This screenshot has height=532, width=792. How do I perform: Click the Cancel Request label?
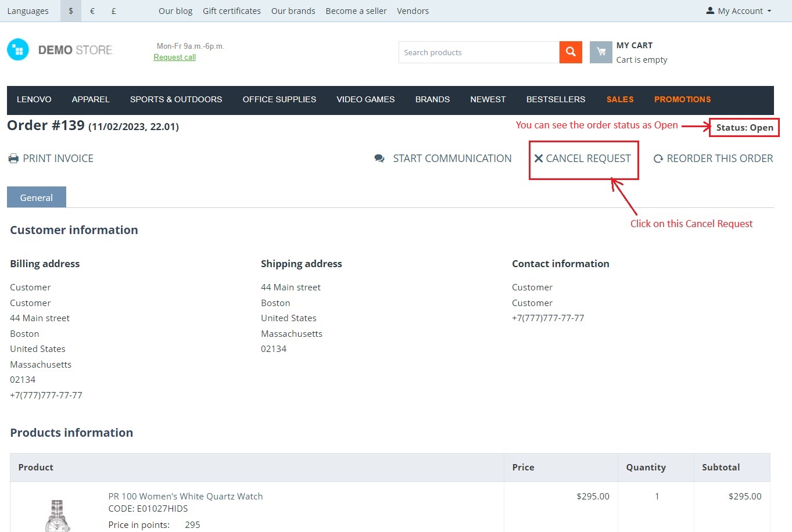[588, 159]
